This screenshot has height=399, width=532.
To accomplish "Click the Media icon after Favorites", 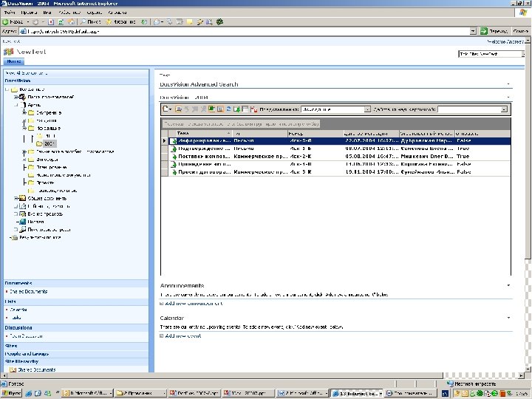I will (144, 22).
